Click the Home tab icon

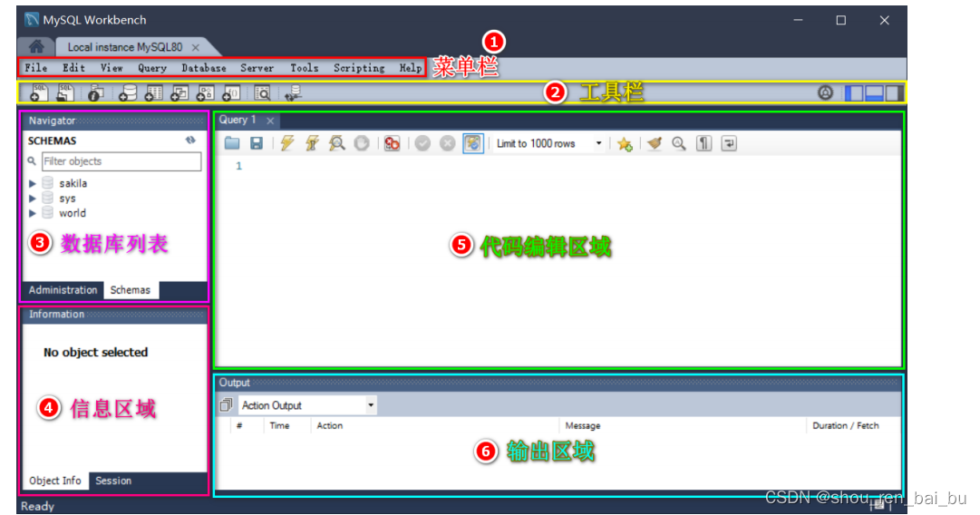tap(36, 47)
